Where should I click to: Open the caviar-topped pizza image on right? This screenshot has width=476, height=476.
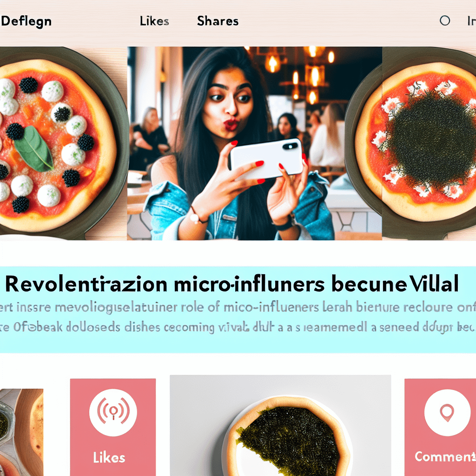click(x=429, y=143)
